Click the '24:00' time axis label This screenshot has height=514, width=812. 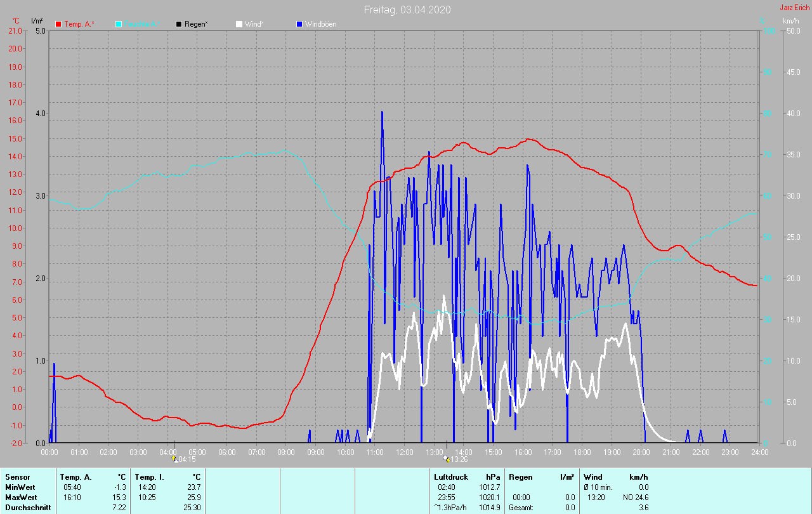click(x=759, y=452)
